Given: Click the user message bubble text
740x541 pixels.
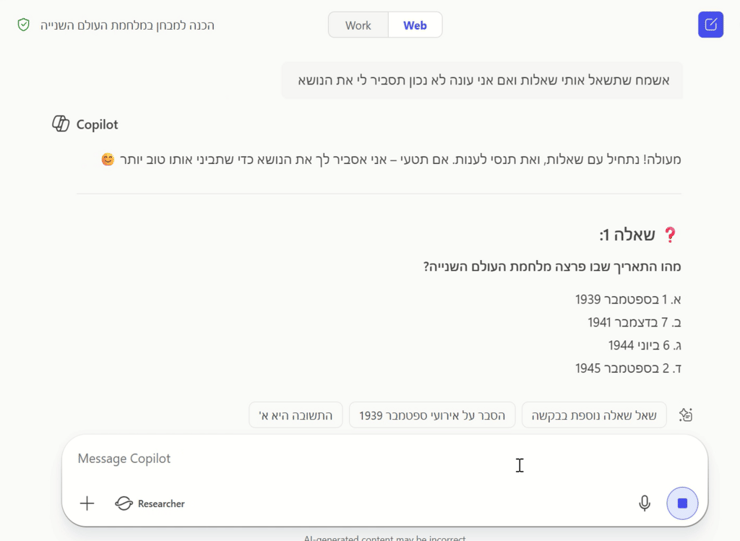Looking at the screenshot, I should point(483,80).
